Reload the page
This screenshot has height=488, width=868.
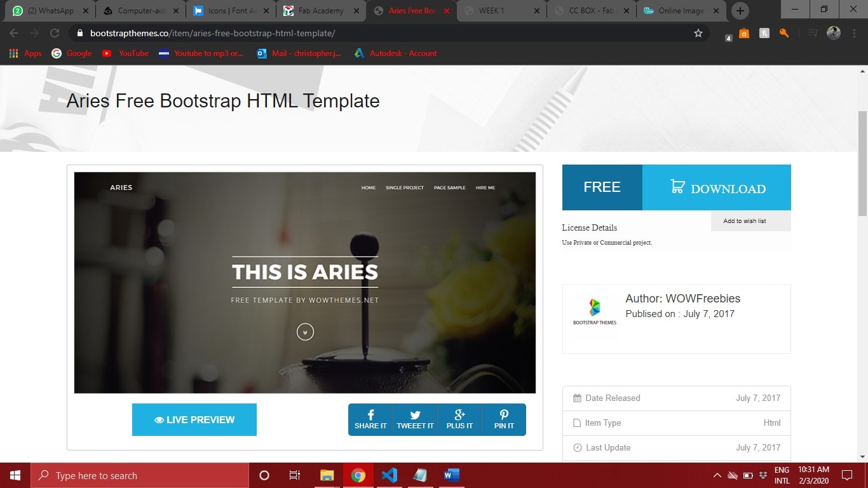[55, 33]
